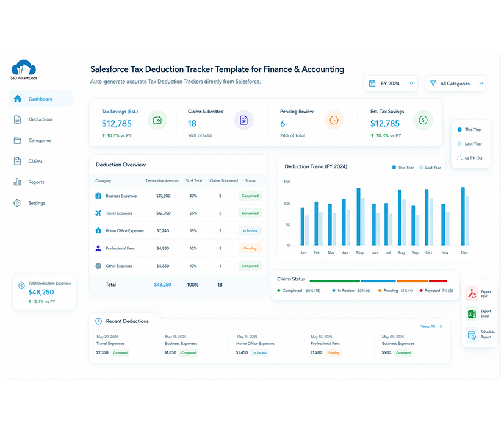The image size is (504, 431).
Task: Click the Dec bar in Deduction Trend chart
Action: [x=463, y=216]
